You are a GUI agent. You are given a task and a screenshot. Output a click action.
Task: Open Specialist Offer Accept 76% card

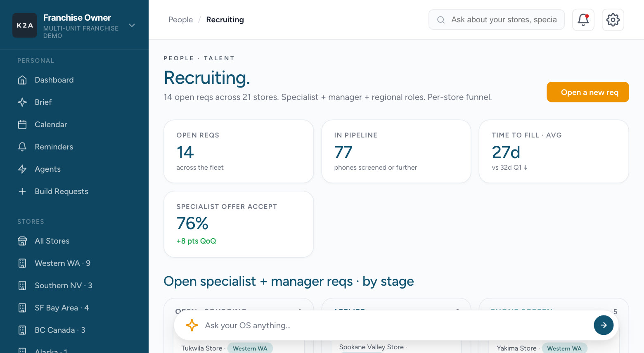pyautogui.click(x=239, y=224)
